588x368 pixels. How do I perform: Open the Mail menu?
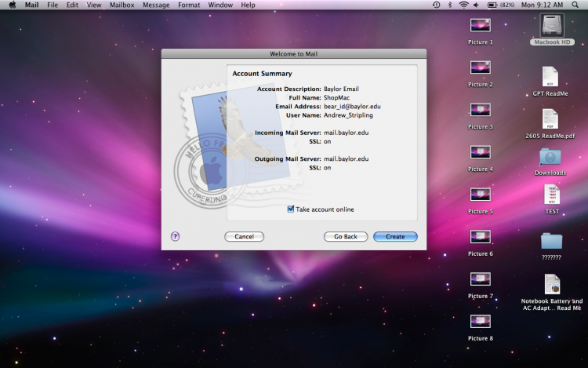point(32,5)
